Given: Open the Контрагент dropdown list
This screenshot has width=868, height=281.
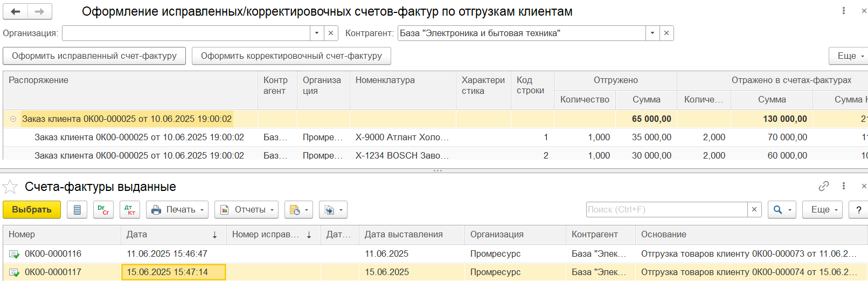Looking at the screenshot, I should pos(652,33).
